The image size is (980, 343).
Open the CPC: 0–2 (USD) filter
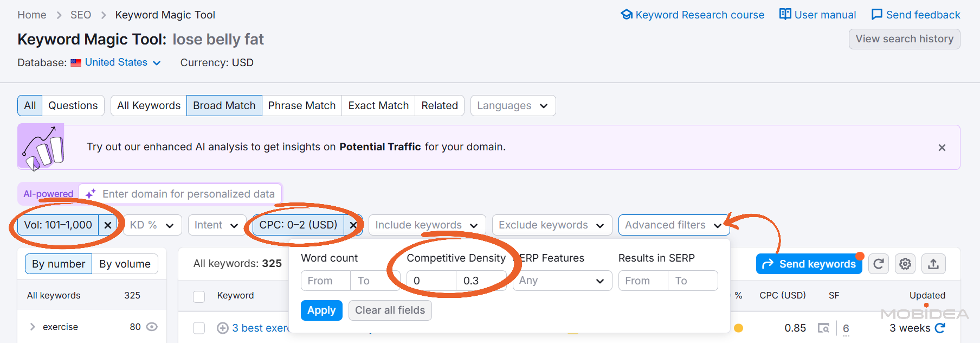298,225
